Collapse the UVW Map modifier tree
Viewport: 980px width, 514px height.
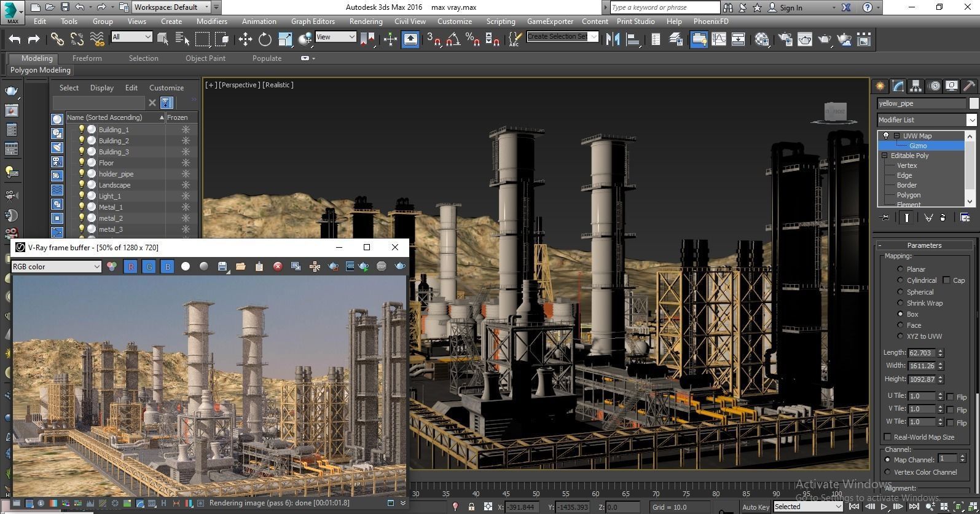click(896, 136)
